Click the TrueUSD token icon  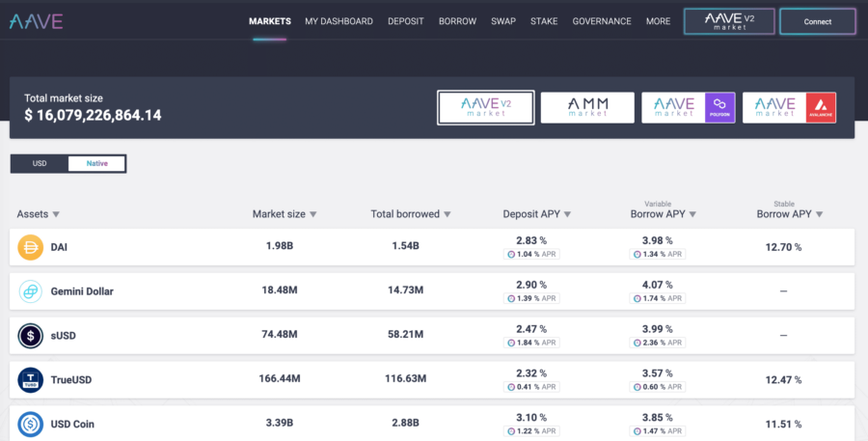31,379
